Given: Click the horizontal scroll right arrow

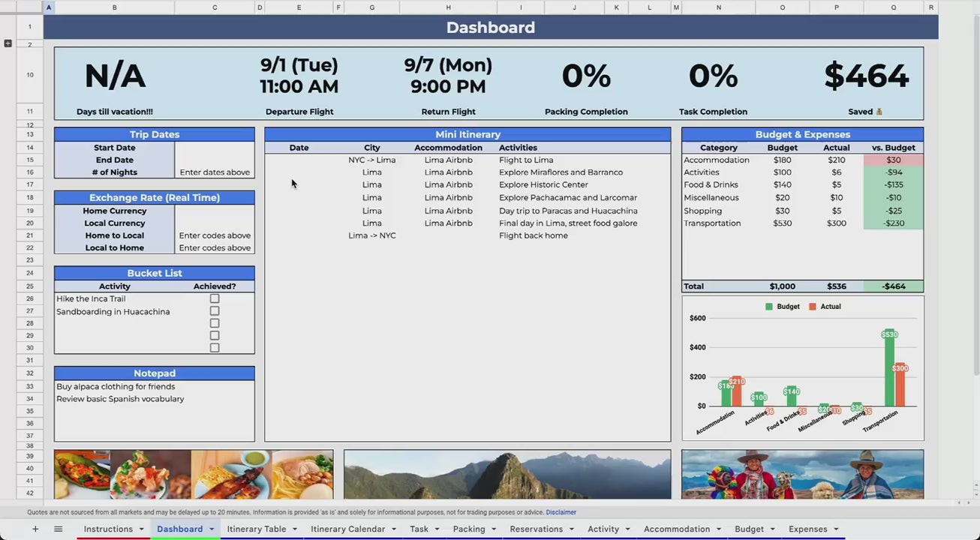Looking at the screenshot, I should [x=969, y=502].
